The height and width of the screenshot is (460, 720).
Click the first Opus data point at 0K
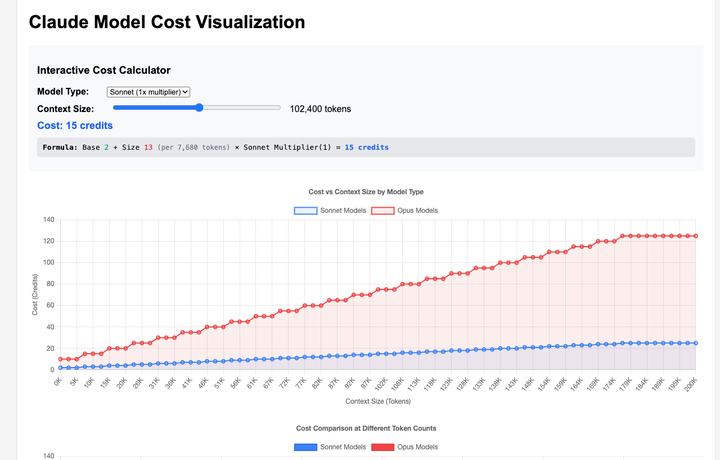pyautogui.click(x=60, y=359)
